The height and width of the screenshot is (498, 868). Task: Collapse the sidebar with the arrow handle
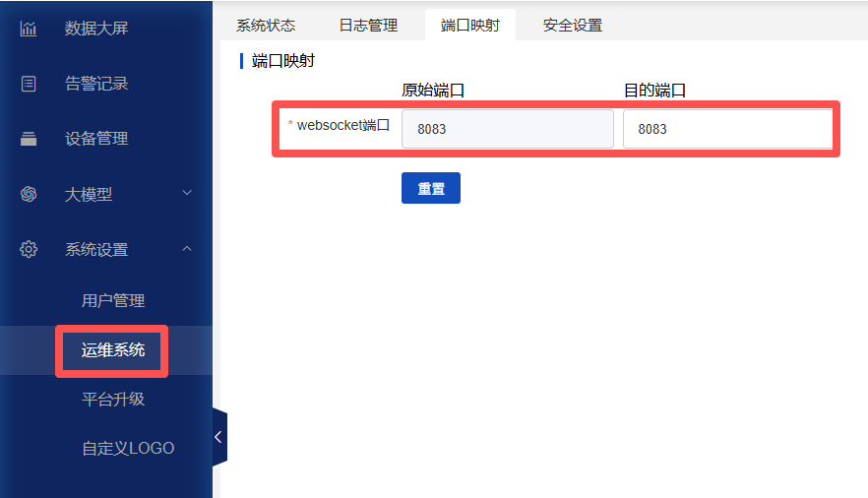tap(219, 437)
